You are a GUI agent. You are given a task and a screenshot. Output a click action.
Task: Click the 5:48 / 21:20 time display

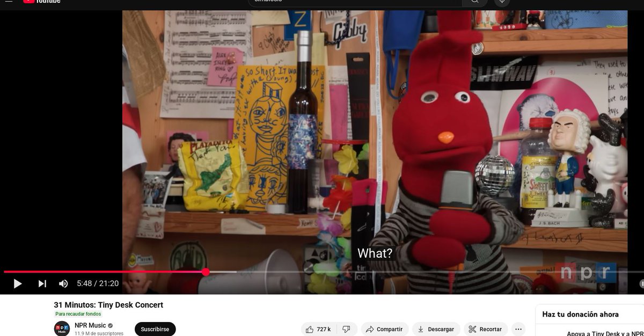point(98,283)
